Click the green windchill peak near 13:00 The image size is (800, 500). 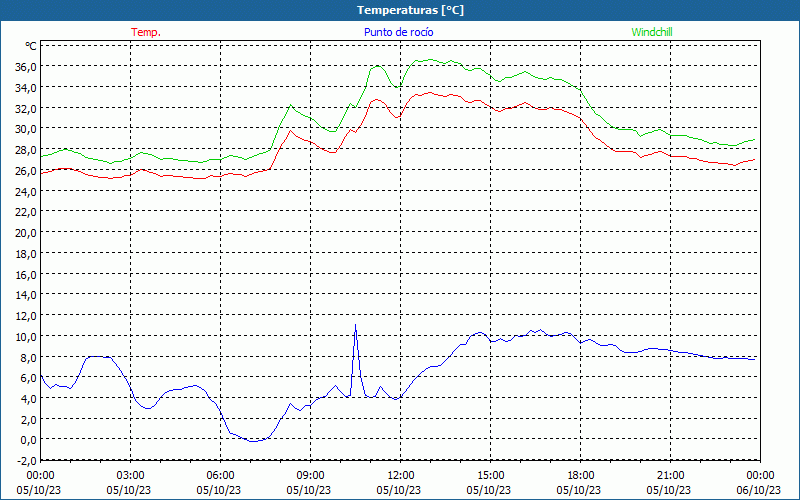[430, 59]
